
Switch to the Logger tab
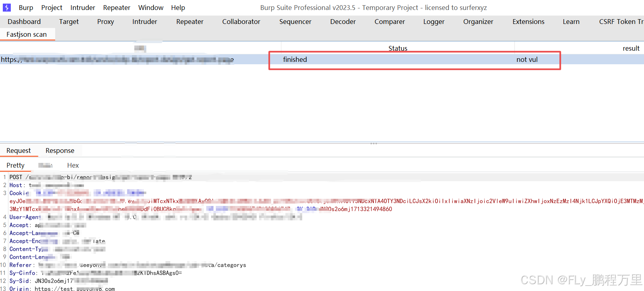point(434,22)
